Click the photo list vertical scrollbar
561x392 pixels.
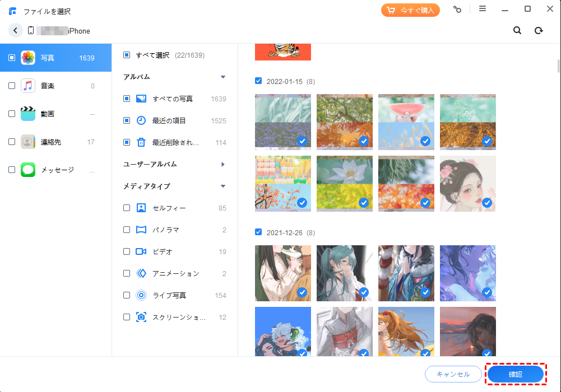pyautogui.click(x=559, y=66)
